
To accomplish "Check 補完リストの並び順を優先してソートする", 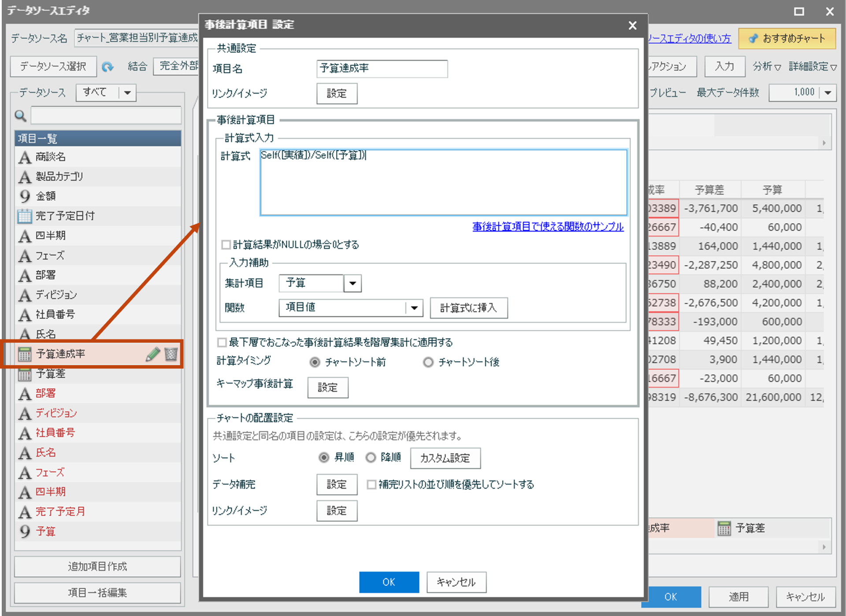I will [x=371, y=484].
